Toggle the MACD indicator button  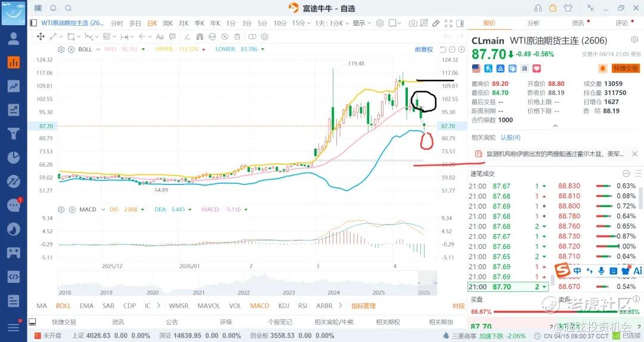[259, 306]
